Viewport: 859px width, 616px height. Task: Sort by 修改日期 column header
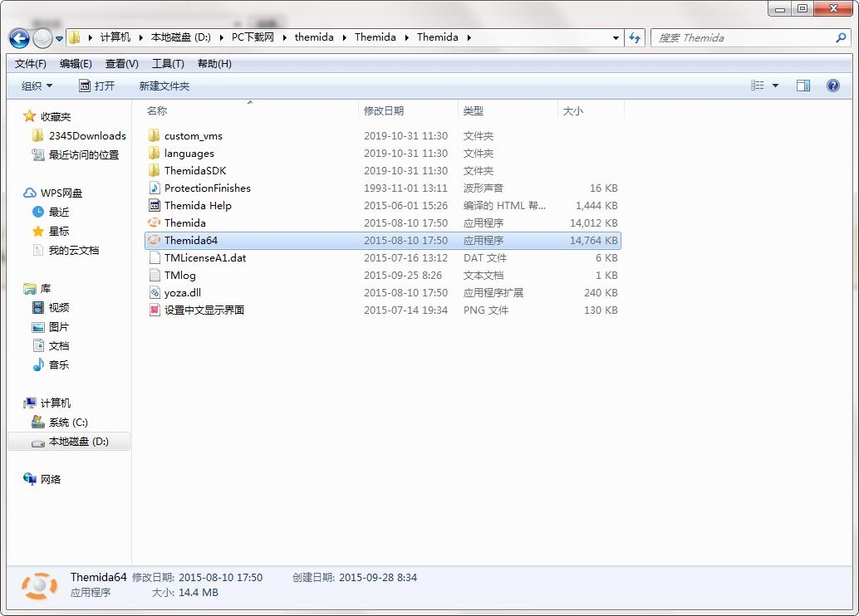point(384,110)
